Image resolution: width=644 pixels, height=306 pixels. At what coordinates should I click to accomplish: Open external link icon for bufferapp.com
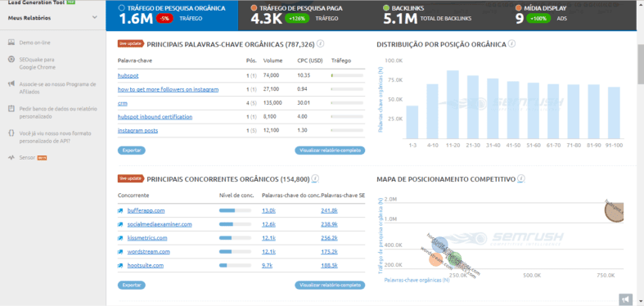[x=120, y=211]
